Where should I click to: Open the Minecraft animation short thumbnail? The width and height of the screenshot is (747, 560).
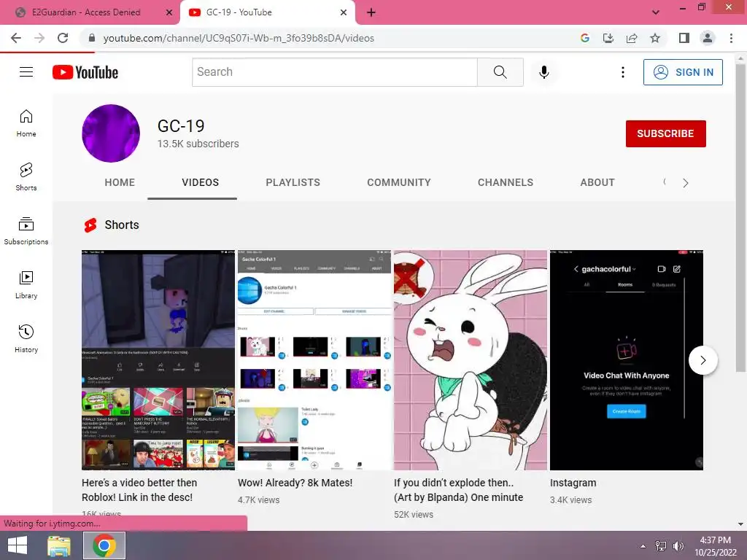click(158, 360)
